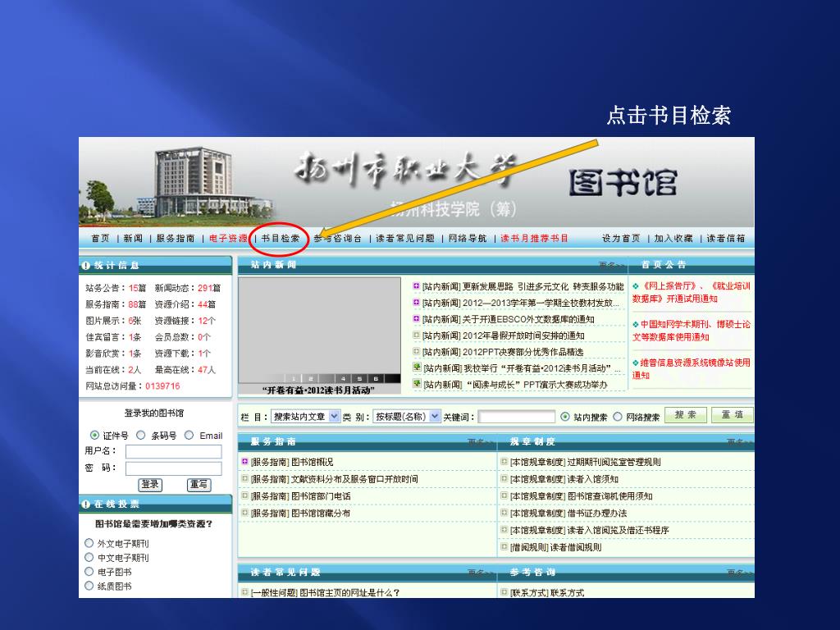Select 站内搜索 radio button
The image size is (840, 630).
point(565,416)
